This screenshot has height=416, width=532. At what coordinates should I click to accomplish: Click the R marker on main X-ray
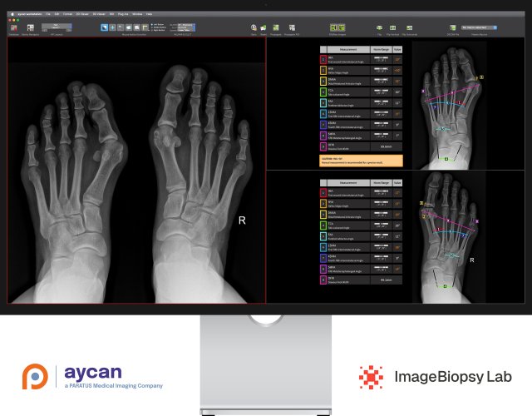point(242,220)
